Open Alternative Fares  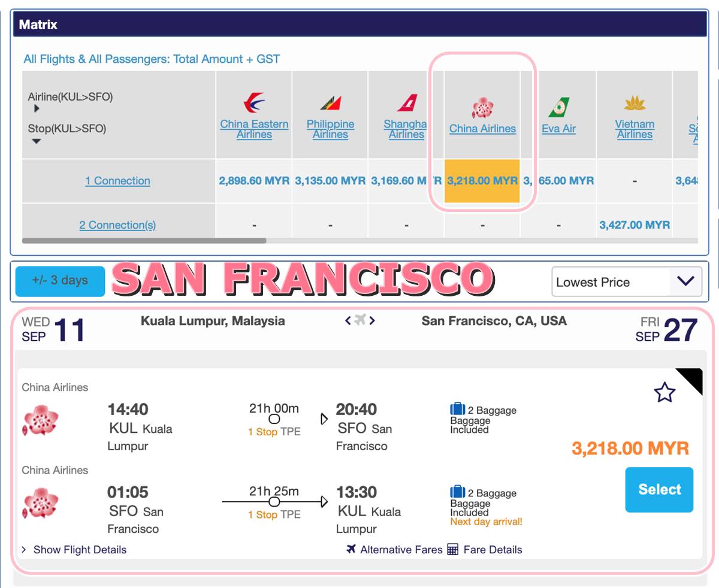(401, 550)
